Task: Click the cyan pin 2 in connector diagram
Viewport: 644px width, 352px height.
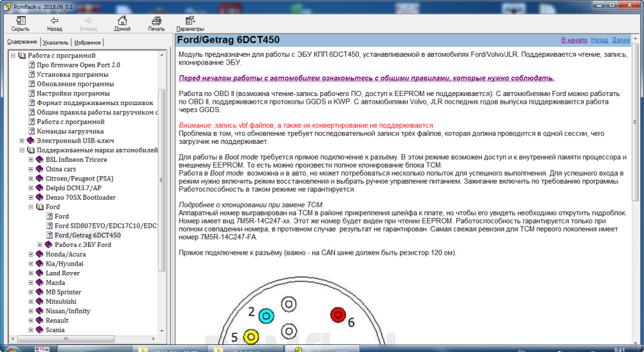Action: pyautogui.click(x=266, y=316)
